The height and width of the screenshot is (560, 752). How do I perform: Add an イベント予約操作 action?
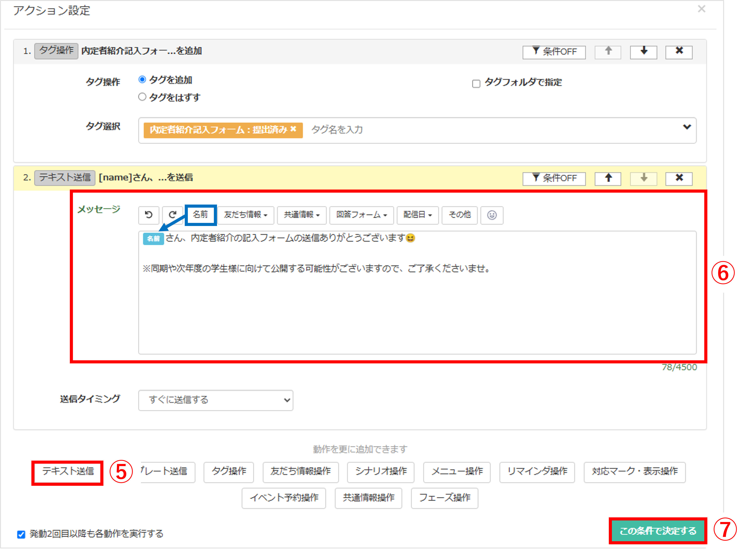pos(284,498)
